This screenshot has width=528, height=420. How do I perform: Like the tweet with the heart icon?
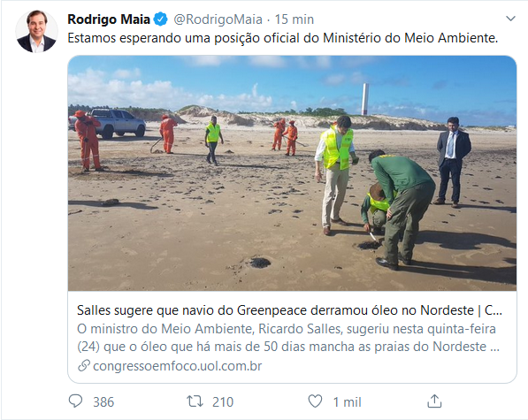click(315, 401)
